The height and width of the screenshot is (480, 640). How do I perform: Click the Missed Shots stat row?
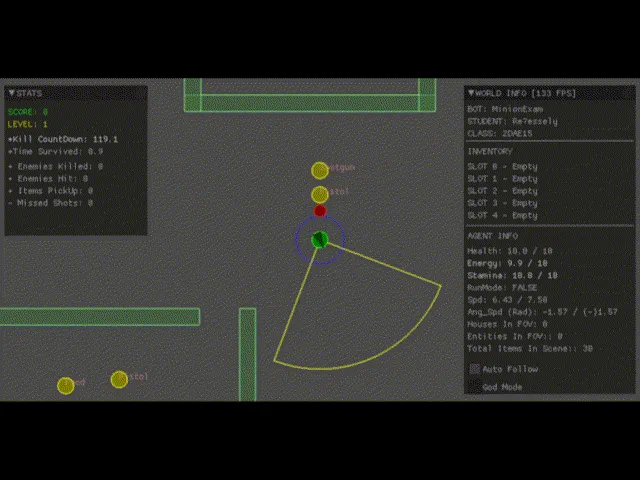pos(51,203)
